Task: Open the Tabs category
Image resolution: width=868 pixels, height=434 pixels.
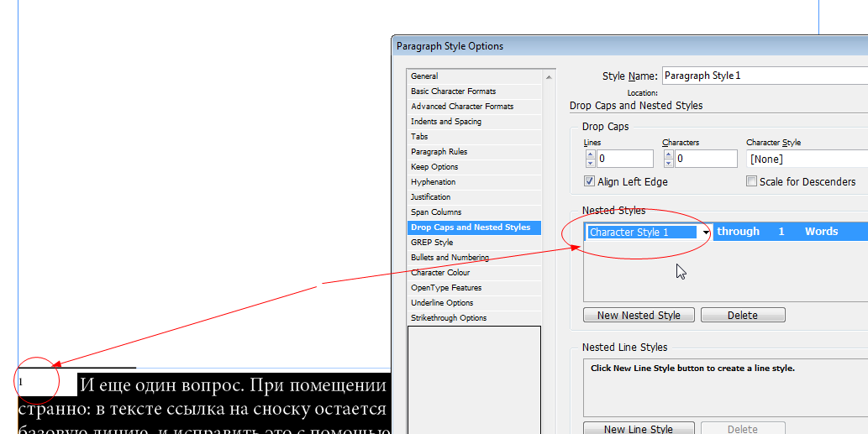Action: point(474,137)
